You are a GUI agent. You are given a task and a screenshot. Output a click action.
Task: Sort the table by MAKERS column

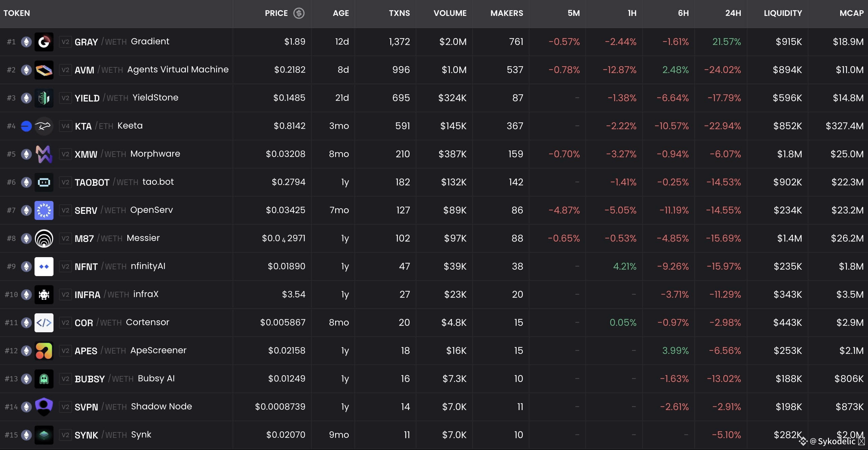coord(506,13)
